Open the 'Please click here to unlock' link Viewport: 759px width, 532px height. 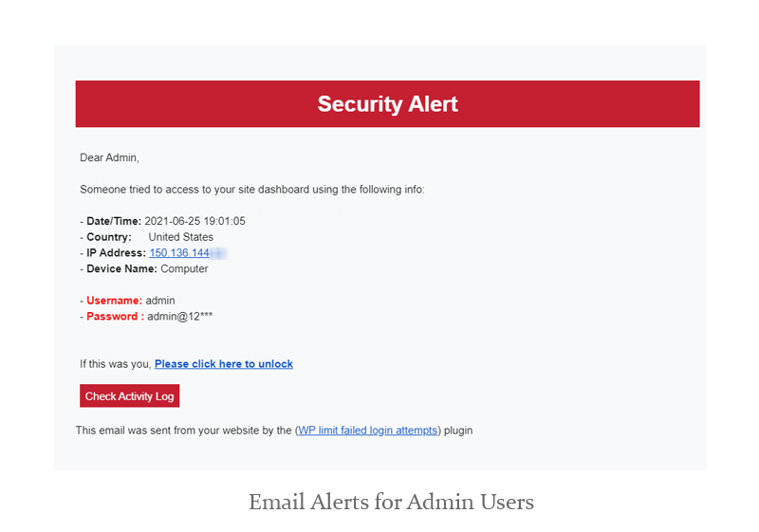(224, 364)
